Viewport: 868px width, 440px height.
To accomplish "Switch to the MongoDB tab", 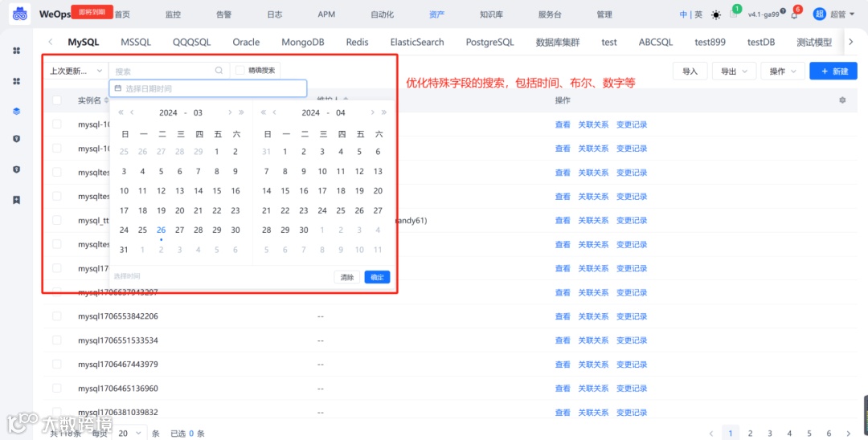I will click(303, 42).
